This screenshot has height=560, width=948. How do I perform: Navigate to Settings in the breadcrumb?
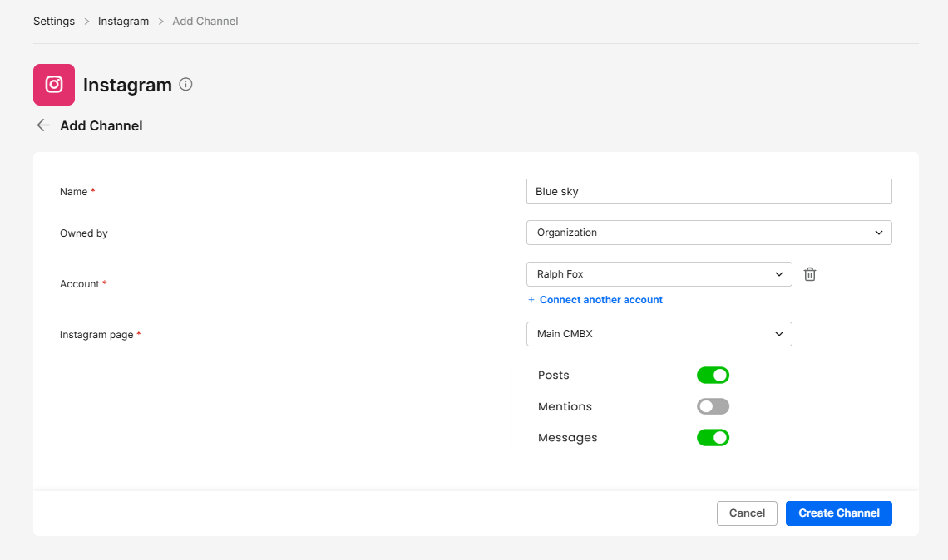click(54, 21)
